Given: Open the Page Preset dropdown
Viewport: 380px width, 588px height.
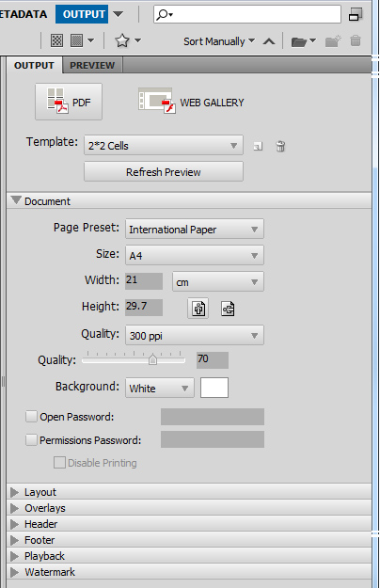Looking at the screenshot, I should point(195,229).
